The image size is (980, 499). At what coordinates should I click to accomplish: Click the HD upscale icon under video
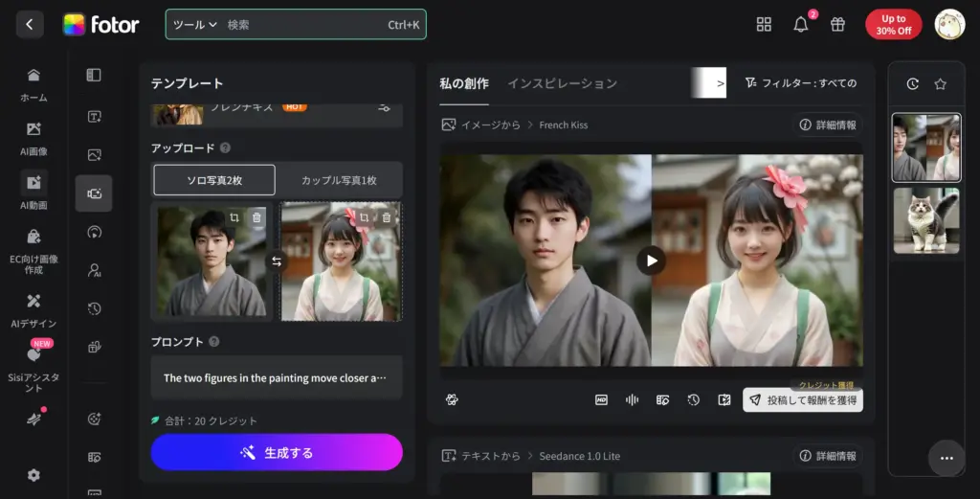click(601, 399)
